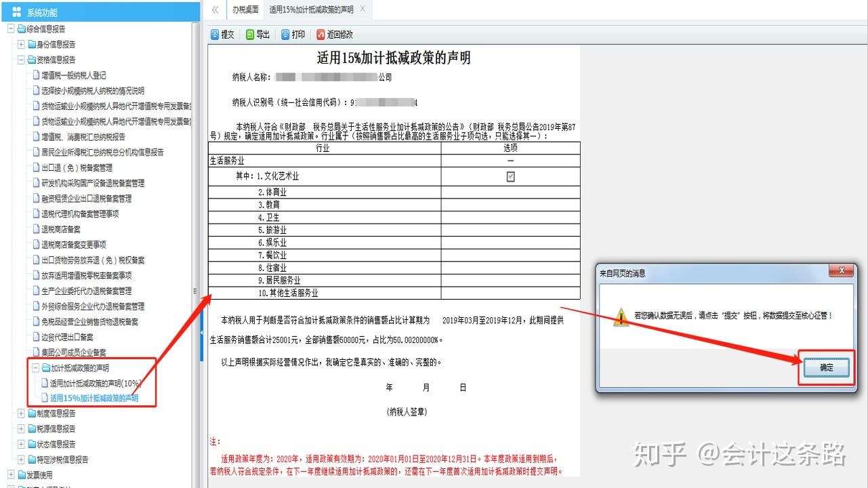Collapse the 资格信息报告 tree node
868x488 pixels.
coord(21,60)
